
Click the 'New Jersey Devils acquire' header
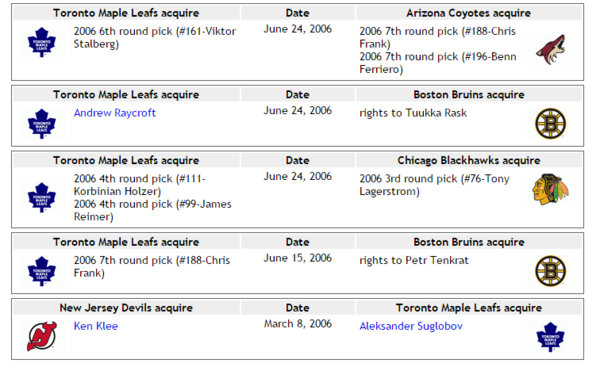tap(126, 308)
